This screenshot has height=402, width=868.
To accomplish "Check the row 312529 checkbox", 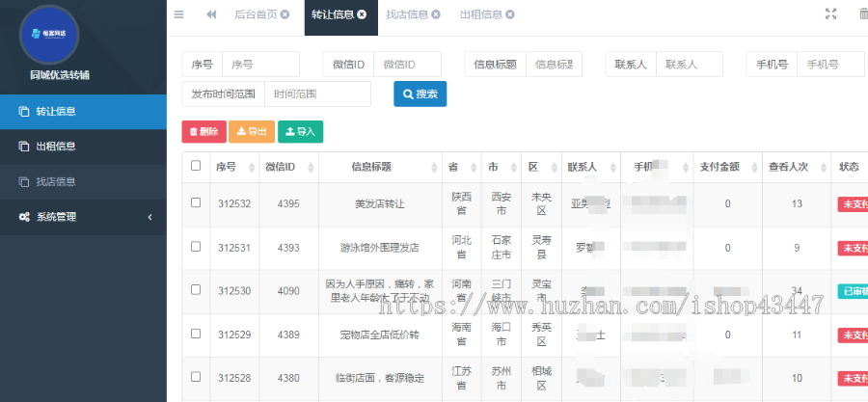I will click(x=196, y=334).
